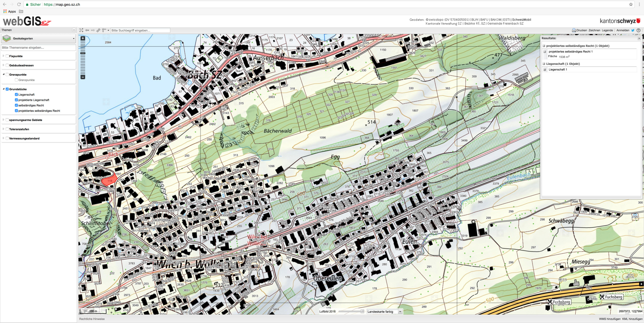The width and height of the screenshot is (644, 323).
Task: Open the Zeichnen menu item
Action: tap(594, 30)
